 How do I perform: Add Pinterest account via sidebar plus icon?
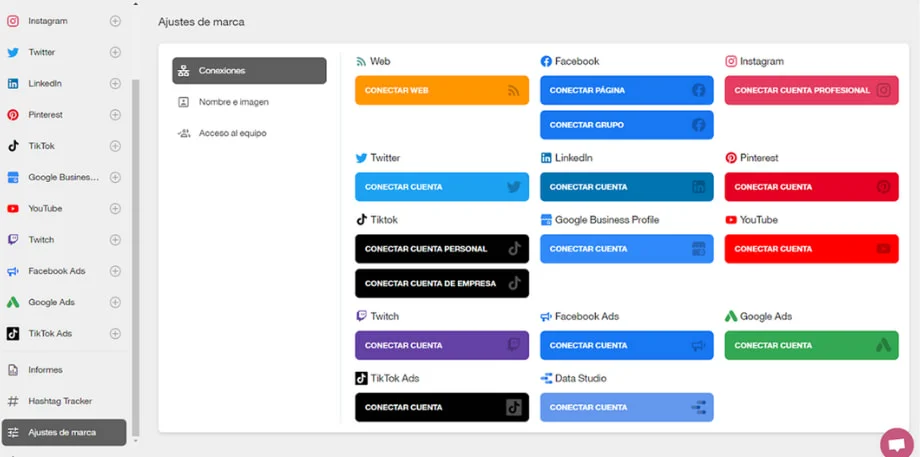coord(116,115)
